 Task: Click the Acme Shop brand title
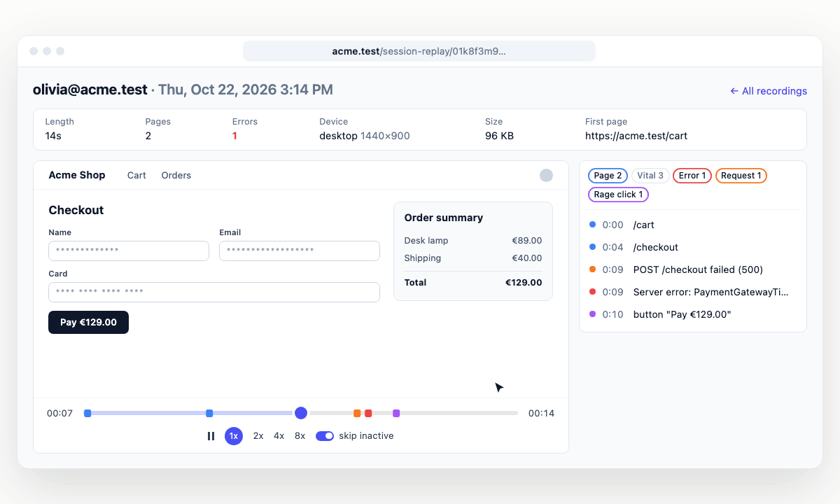point(77,175)
